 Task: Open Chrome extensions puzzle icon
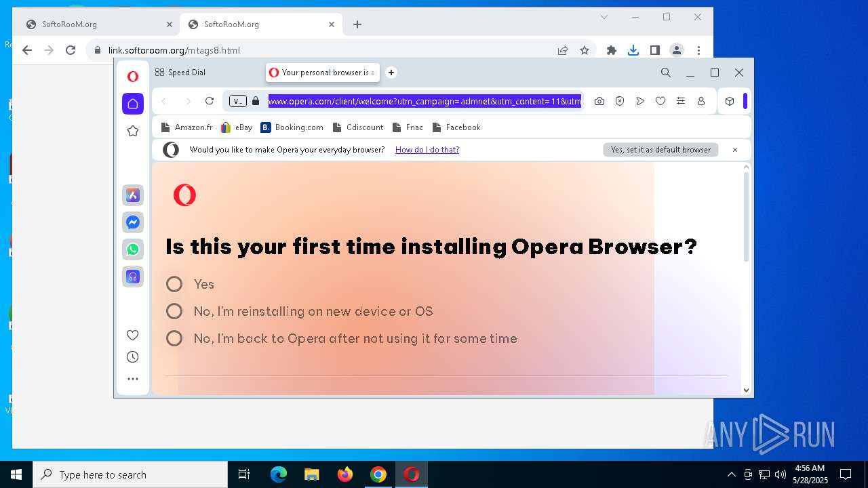click(x=612, y=50)
